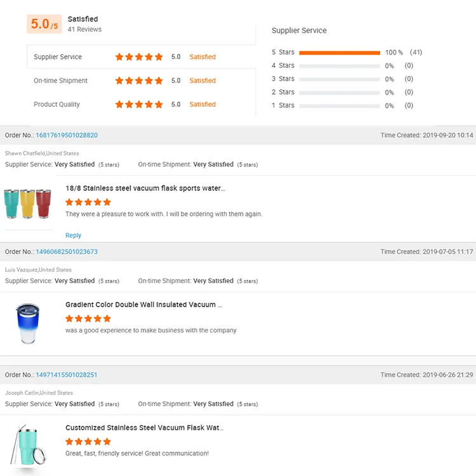
Task: Click the star rating under the 18/8 Stainless steel review
Action: click(x=88, y=202)
